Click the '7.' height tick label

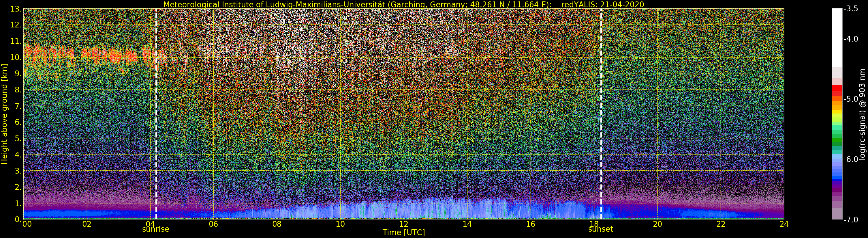(x=18, y=106)
